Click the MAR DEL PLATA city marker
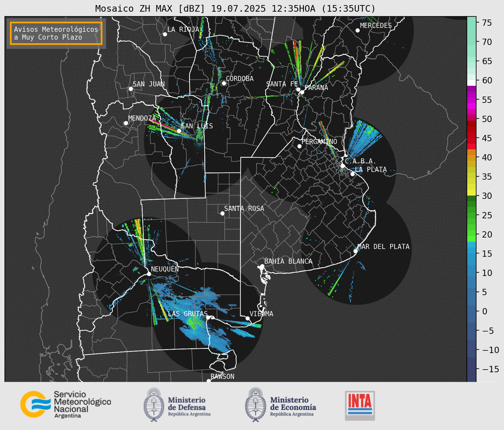Viewport: 504px width, 430px height. (356, 251)
